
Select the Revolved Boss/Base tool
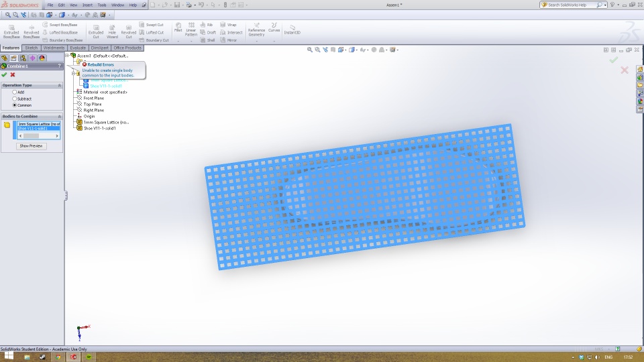click(x=32, y=32)
